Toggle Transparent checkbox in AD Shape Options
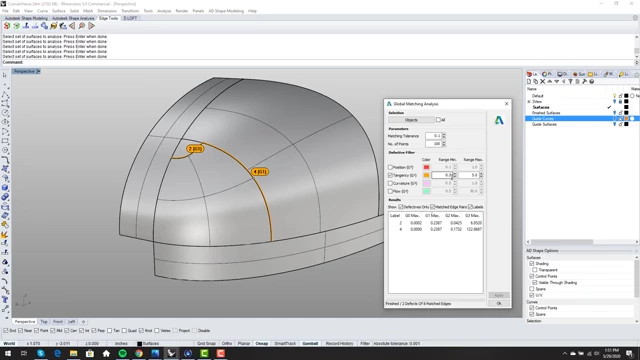Viewport: 640px width, 360px height. click(535, 270)
